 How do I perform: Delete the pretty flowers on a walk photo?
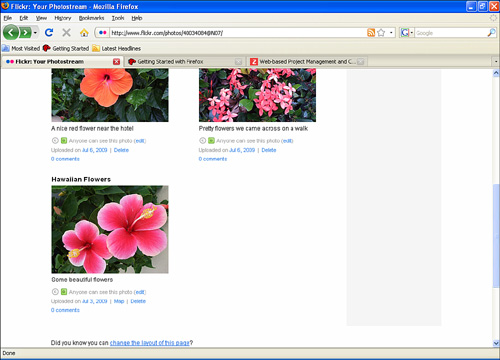point(269,150)
